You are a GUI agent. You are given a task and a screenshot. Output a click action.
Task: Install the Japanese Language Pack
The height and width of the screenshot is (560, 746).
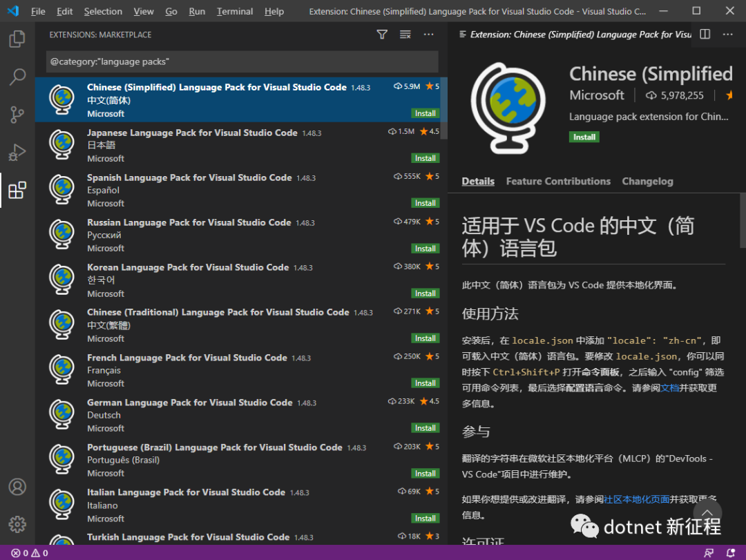coord(425,158)
